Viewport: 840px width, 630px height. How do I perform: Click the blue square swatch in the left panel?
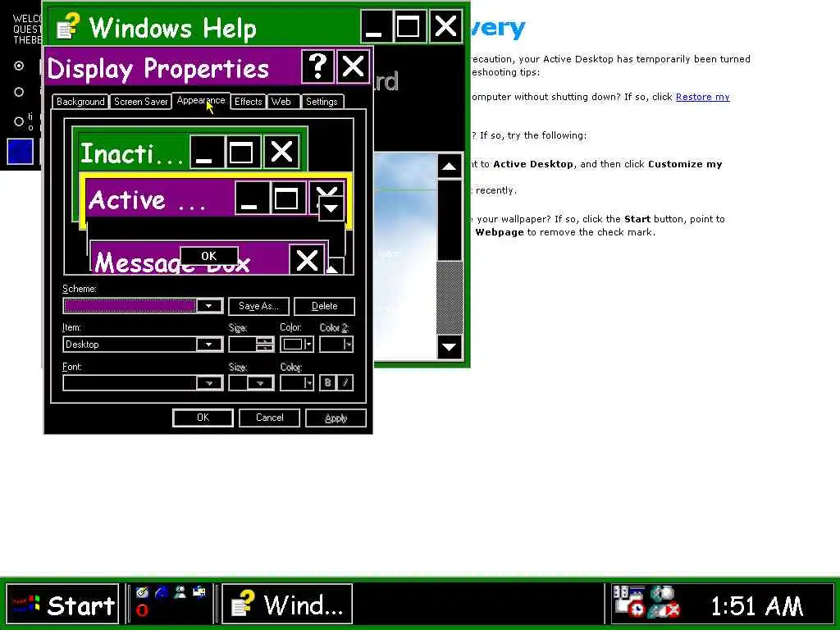click(21, 151)
